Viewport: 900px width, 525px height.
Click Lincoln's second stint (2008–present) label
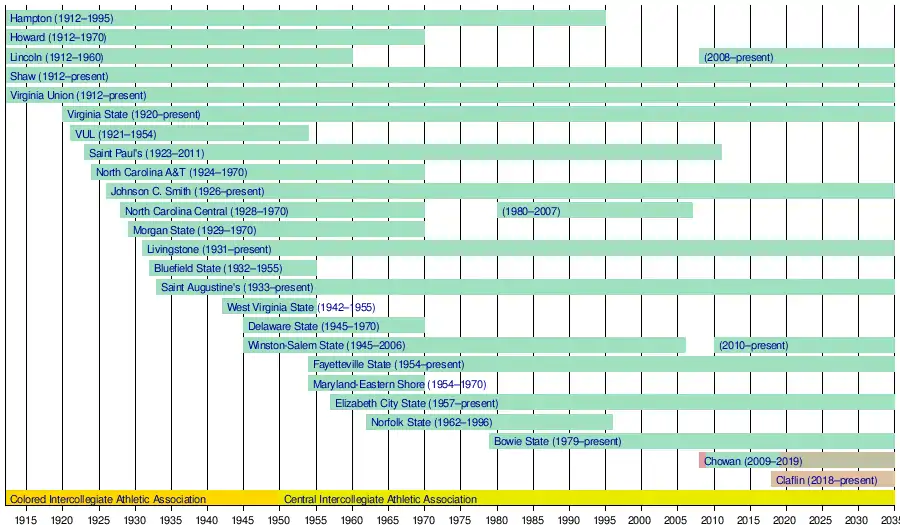(738, 57)
